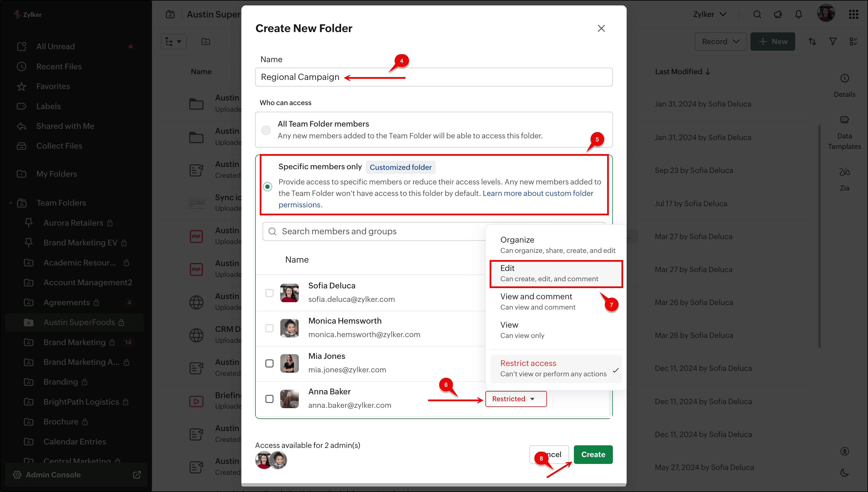The height and width of the screenshot is (492, 868).
Task: Open Learn more about custom folder permissions link
Action: click(538, 193)
